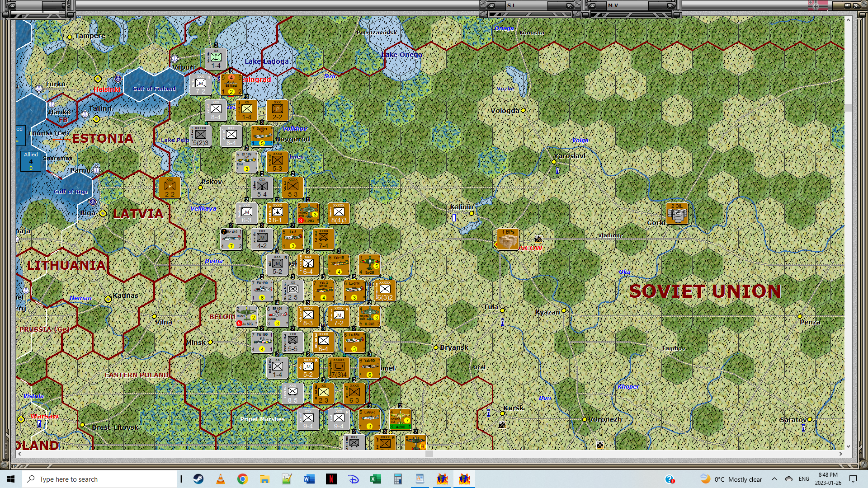The height and width of the screenshot is (488, 868).
Task: Click the Windows search box
Action: (99, 479)
